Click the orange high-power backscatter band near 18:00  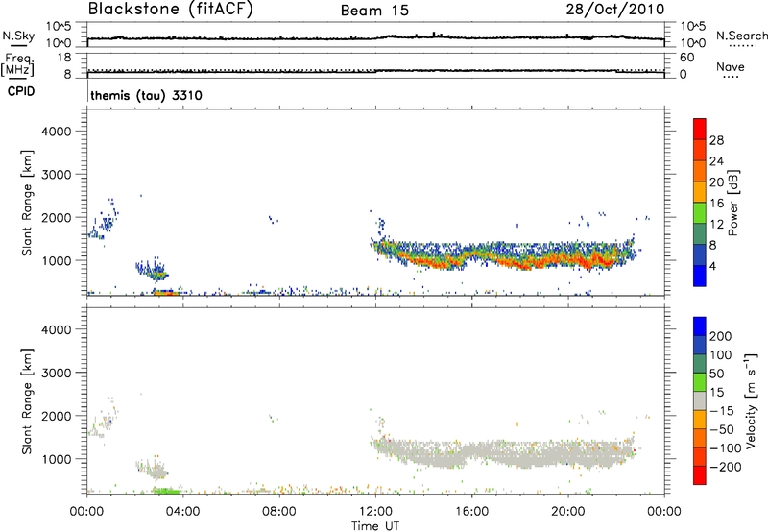click(520, 263)
